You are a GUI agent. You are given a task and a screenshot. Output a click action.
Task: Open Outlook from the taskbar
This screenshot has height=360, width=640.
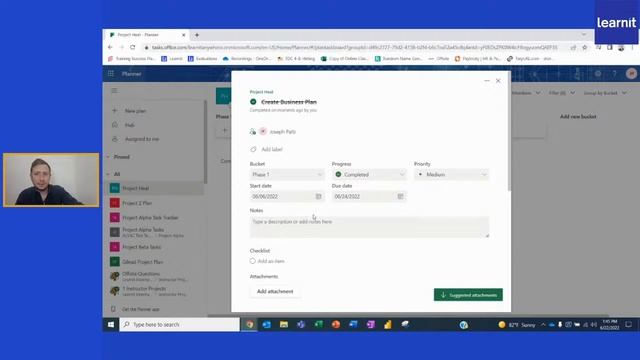point(267,324)
